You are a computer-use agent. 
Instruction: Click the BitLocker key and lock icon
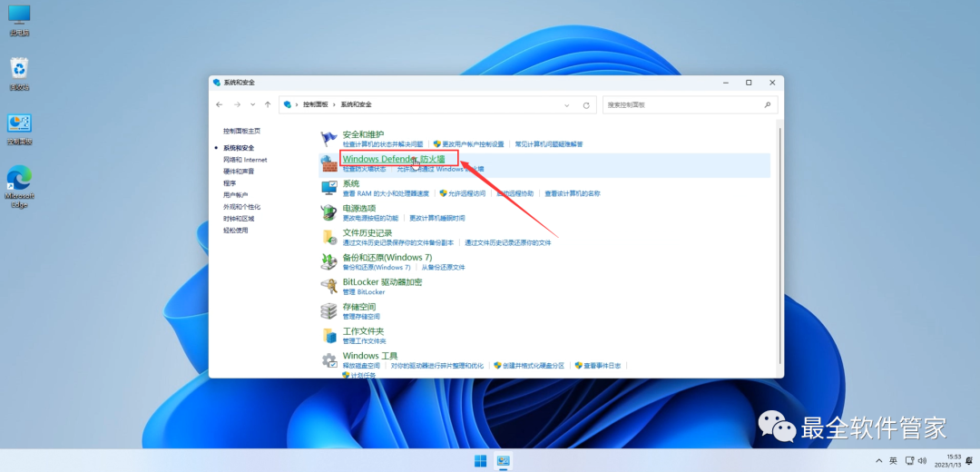(x=328, y=286)
